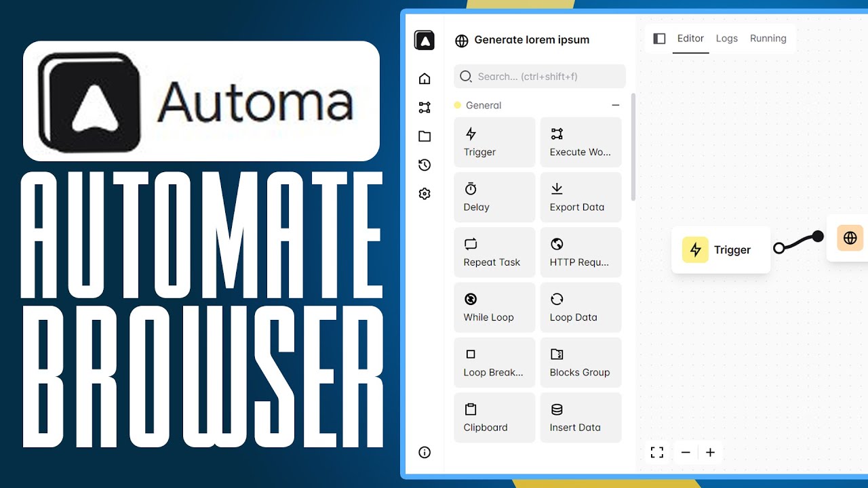Click the blocks list scrollbar
The width and height of the screenshot is (868, 488).
(x=633, y=147)
